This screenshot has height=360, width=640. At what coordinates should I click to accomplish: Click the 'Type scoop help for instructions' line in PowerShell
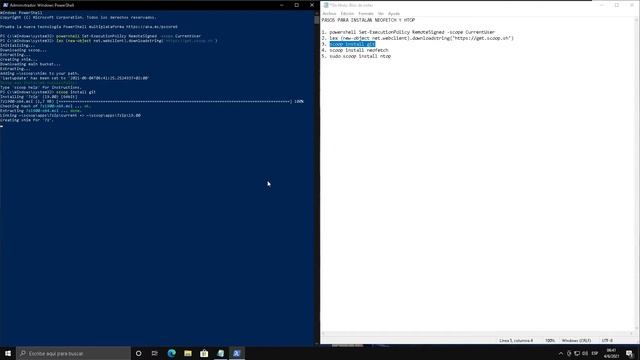pyautogui.click(x=41, y=87)
